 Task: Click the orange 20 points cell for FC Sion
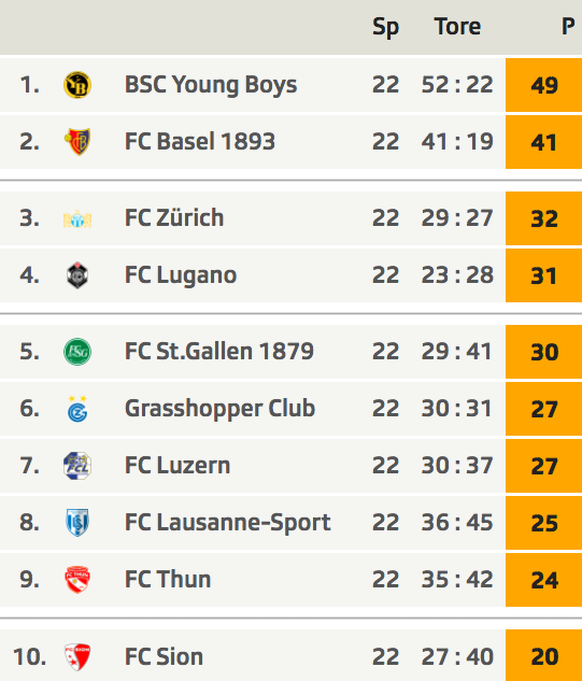(x=544, y=655)
